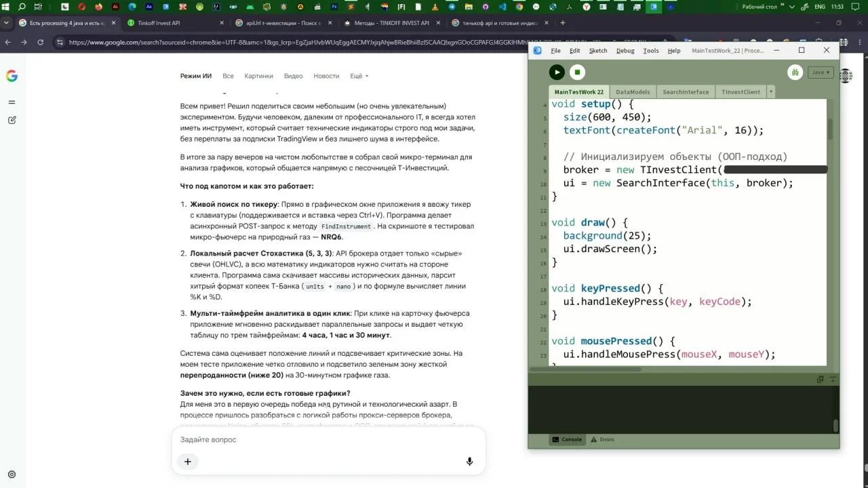Go forward in Chrome
The width and height of the screenshot is (868, 488).
(x=24, y=42)
